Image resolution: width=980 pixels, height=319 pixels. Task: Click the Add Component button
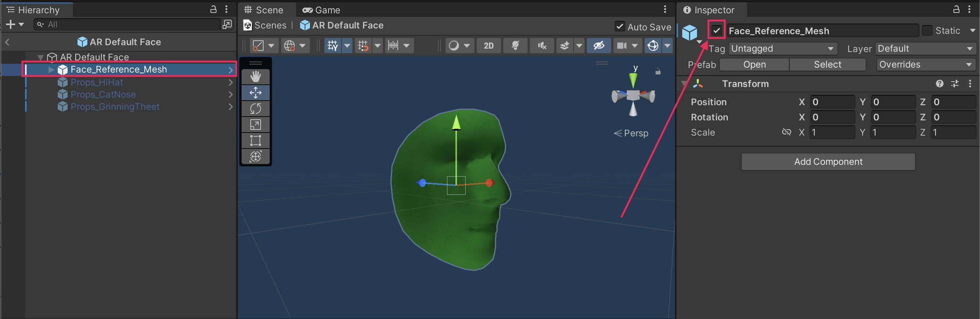click(828, 162)
